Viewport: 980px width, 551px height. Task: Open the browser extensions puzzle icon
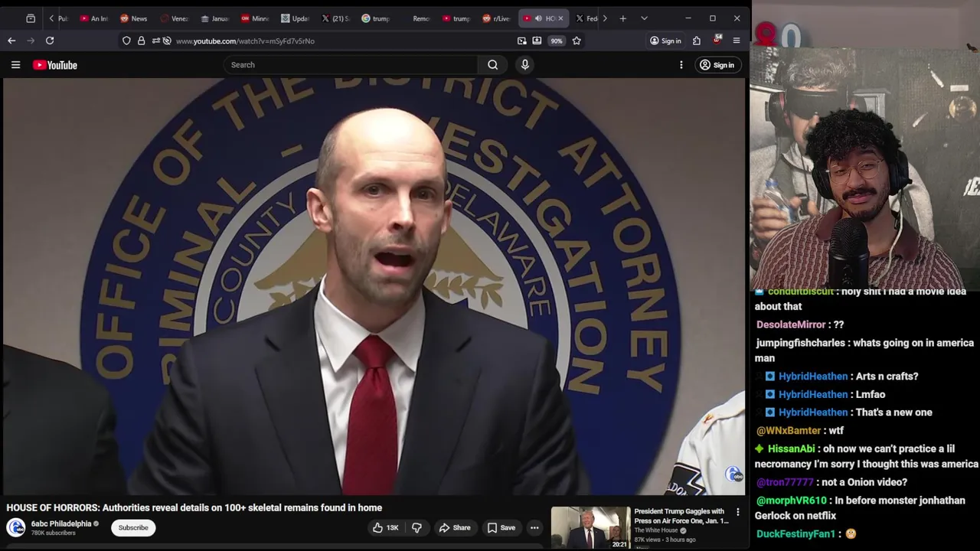coord(697,41)
